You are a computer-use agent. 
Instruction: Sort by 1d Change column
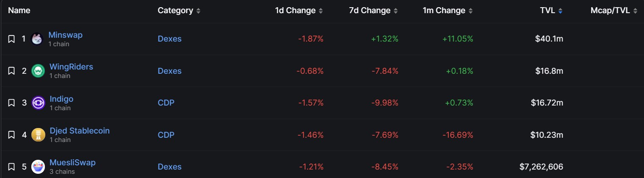(299, 11)
